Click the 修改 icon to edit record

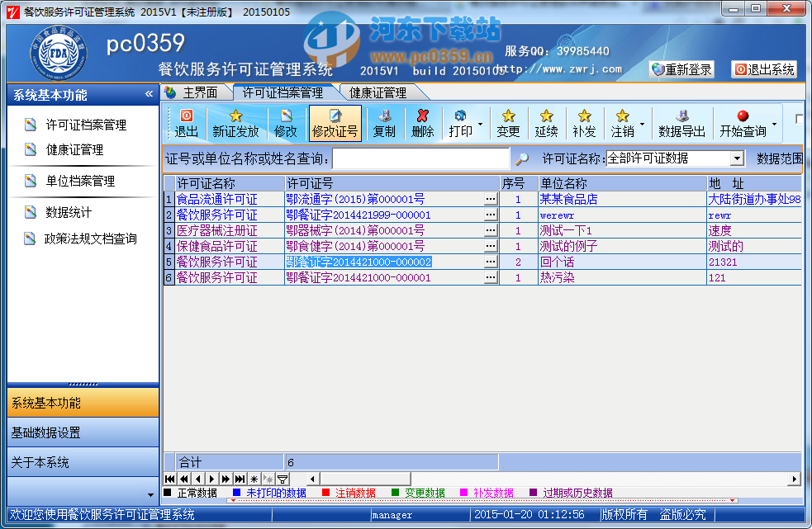point(285,123)
